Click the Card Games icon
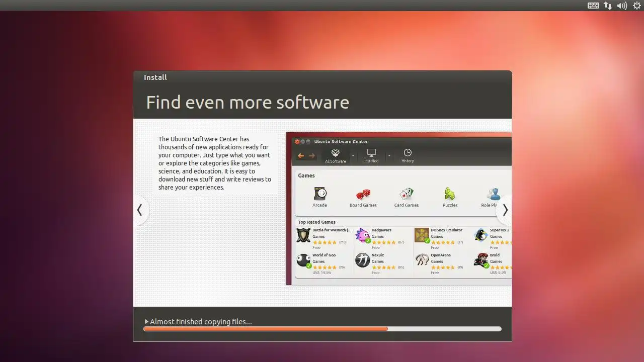 [x=407, y=194]
